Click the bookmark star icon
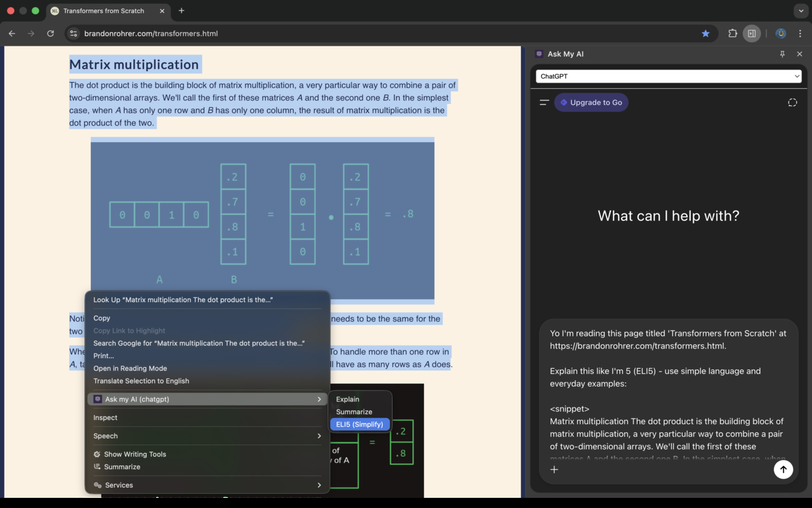 [x=705, y=34]
